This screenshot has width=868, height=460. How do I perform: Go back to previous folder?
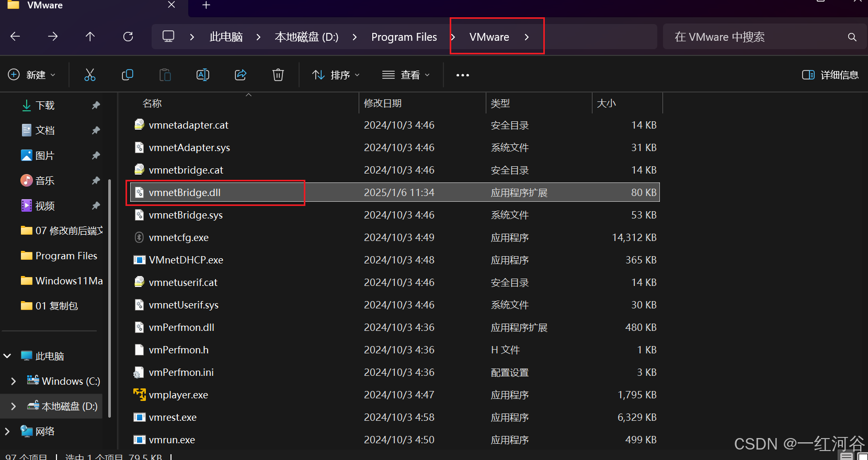pyautogui.click(x=15, y=37)
